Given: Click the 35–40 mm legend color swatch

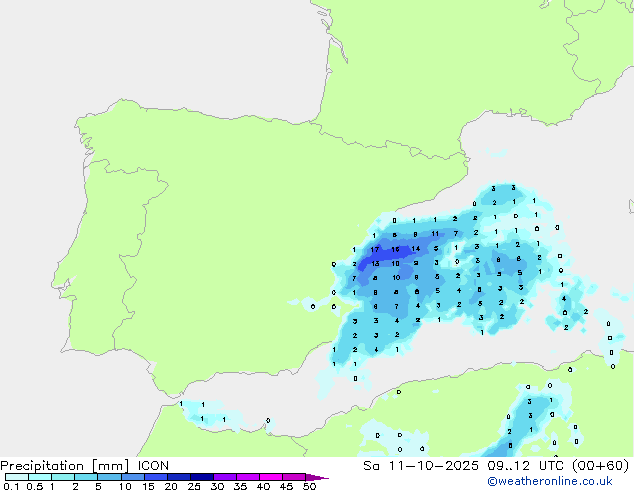Looking at the screenshot, I should [x=248, y=477].
